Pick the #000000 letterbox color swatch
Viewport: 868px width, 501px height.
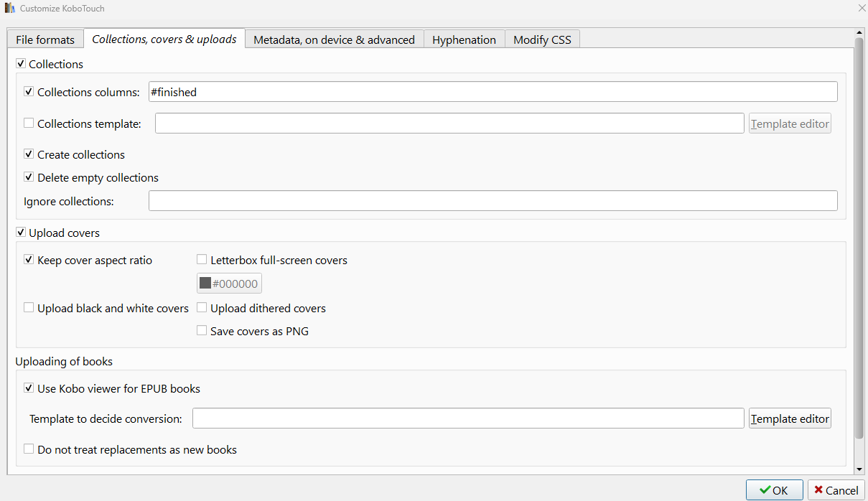point(229,284)
